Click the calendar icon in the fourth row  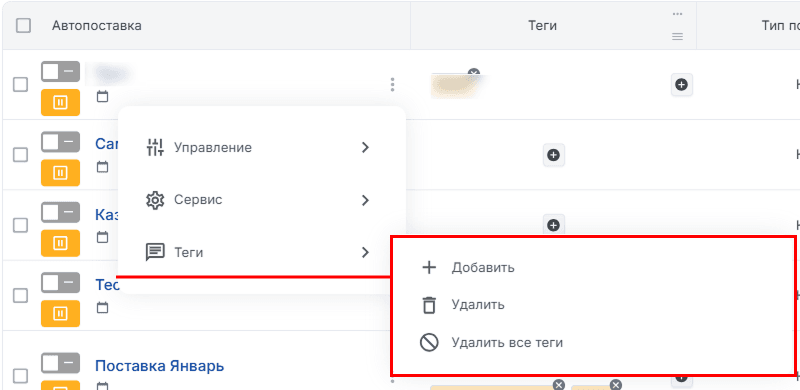pyautogui.click(x=103, y=308)
